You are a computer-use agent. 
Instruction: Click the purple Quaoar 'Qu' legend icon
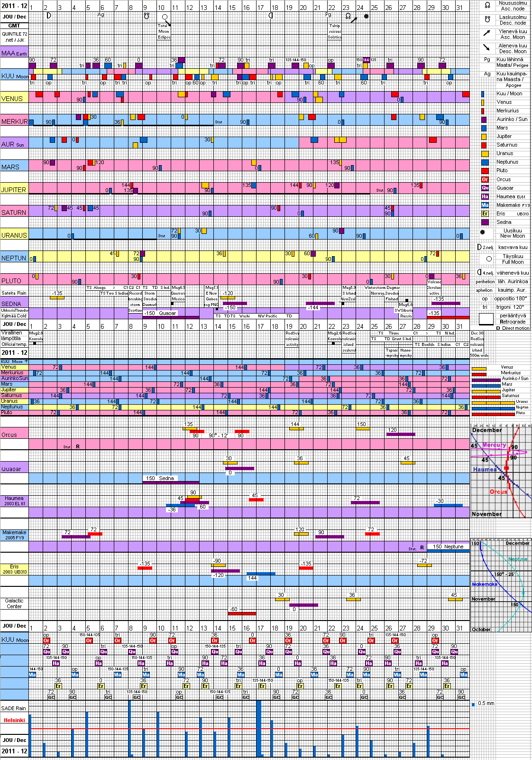pyautogui.click(x=485, y=188)
